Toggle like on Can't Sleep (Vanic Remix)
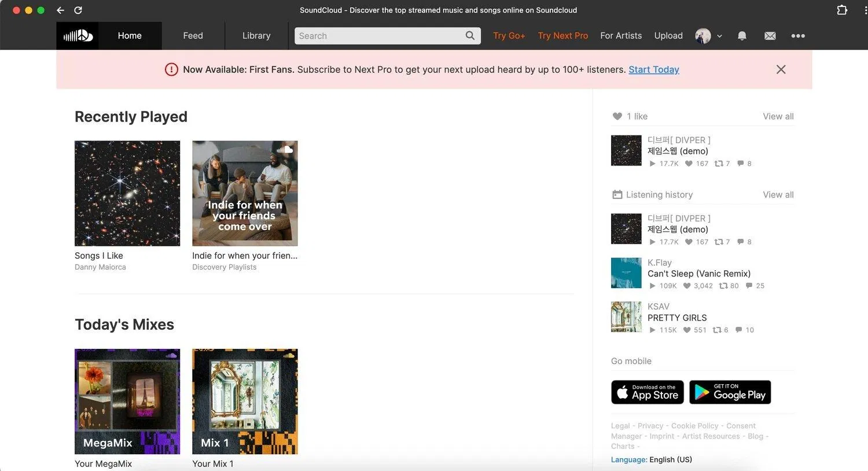868x471 pixels. (686, 285)
